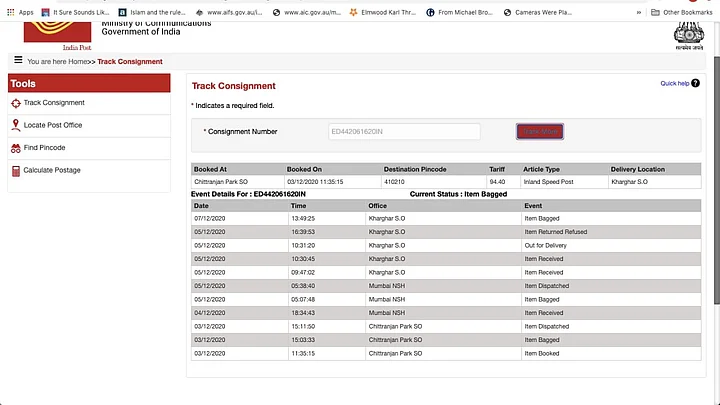The height and width of the screenshot is (405, 720).
Task: Click the Quick help link
Action: coord(675,83)
